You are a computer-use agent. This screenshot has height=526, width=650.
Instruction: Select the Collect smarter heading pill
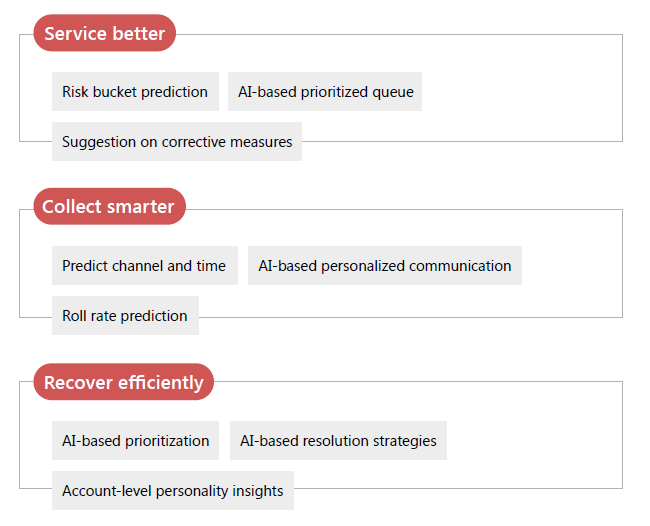point(109,206)
